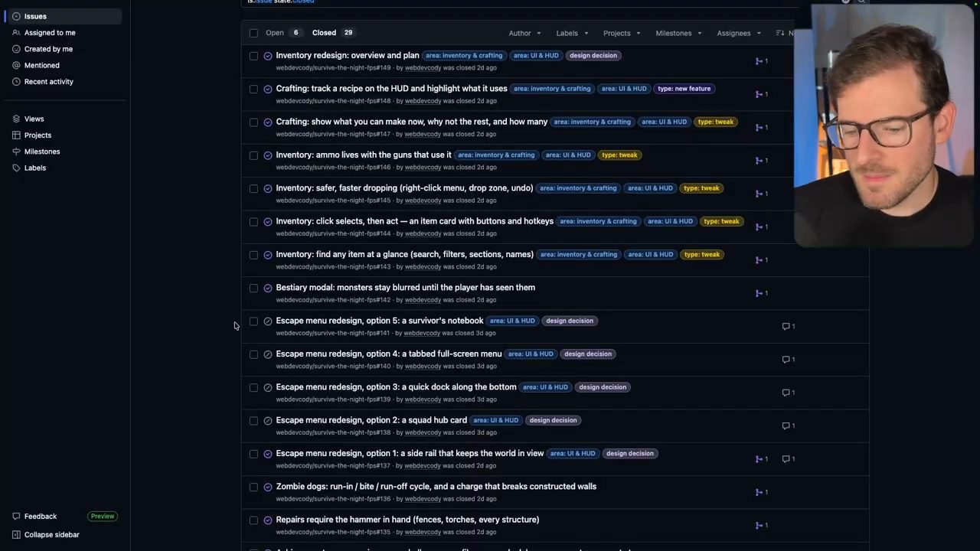
Task: Show the Closed issues tab
Action: pyautogui.click(x=333, y=33)
